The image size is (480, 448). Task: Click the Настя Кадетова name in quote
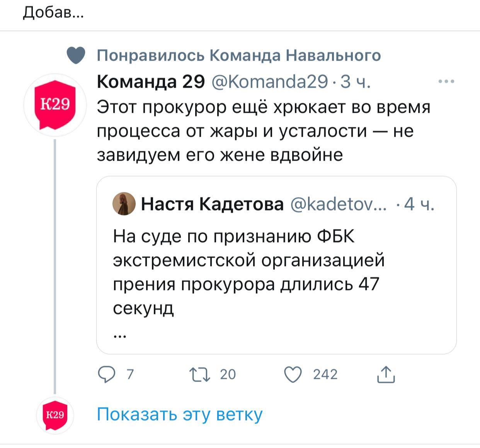pos(212,204)
